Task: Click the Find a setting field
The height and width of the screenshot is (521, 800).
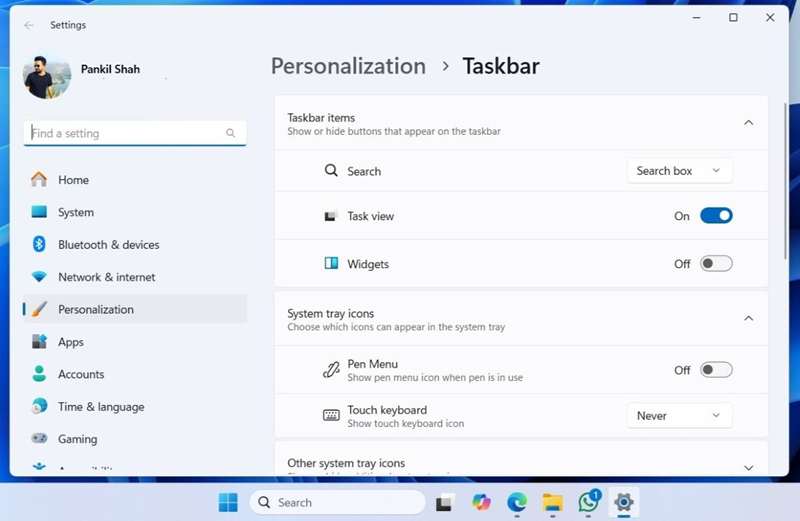Action: pyautogui.click(x=125, y=133)
